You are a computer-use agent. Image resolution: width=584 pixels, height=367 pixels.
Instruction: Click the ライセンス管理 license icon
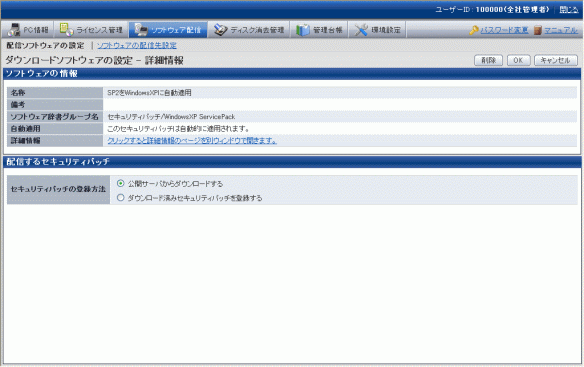point(66,30)
